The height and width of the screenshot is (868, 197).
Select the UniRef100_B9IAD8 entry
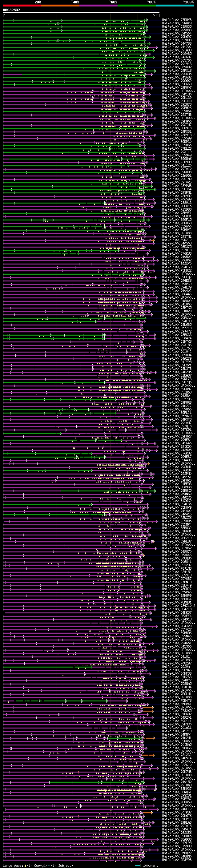[177, 50]
